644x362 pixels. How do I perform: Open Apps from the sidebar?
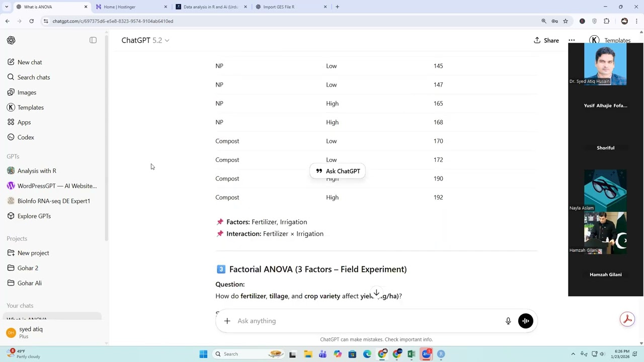24,122
